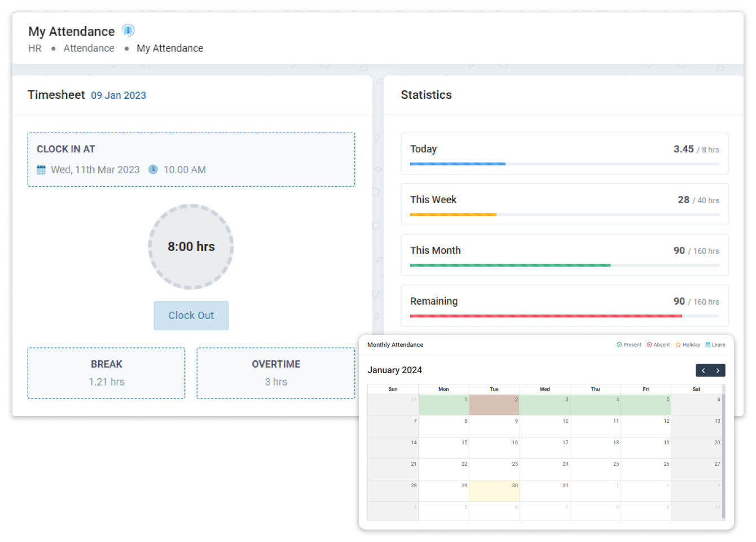Click the Leave calendar legend icon
Viewport: 756px width, 542px height.
coord(708,345)
